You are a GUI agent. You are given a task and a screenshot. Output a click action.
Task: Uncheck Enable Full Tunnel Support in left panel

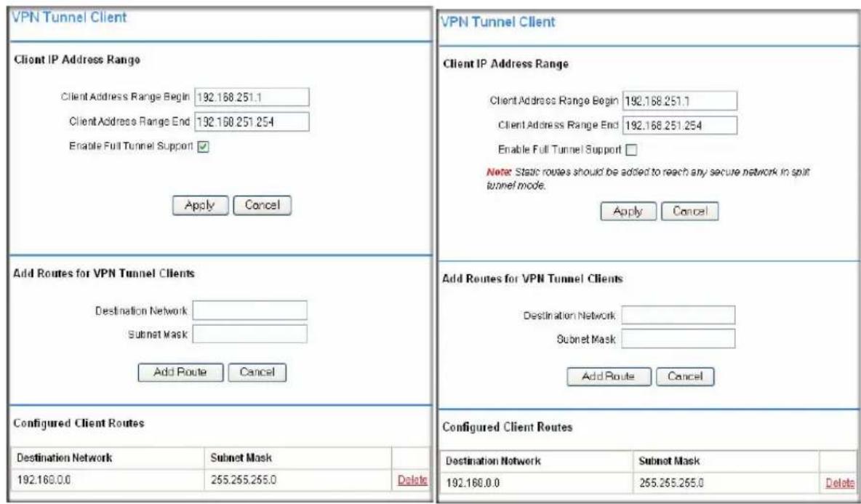203,147
